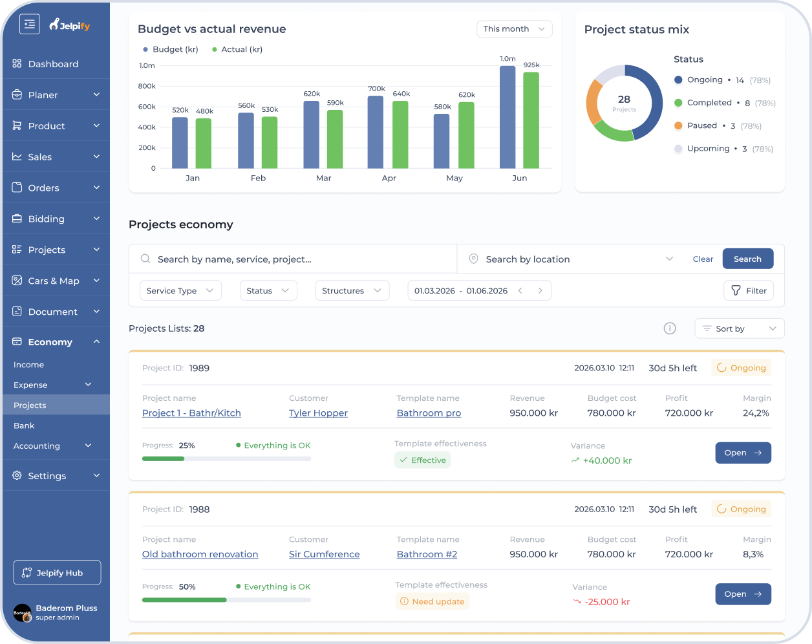Toggle Budget (kr) legend series
This screenshot has width=812, height=644.
pyautogui.click(x=171, y=49)
